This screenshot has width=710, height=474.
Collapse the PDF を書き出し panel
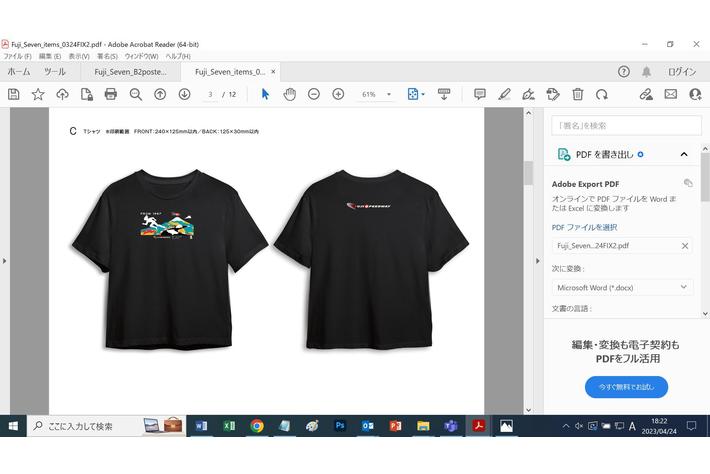(x=684, y=155)
